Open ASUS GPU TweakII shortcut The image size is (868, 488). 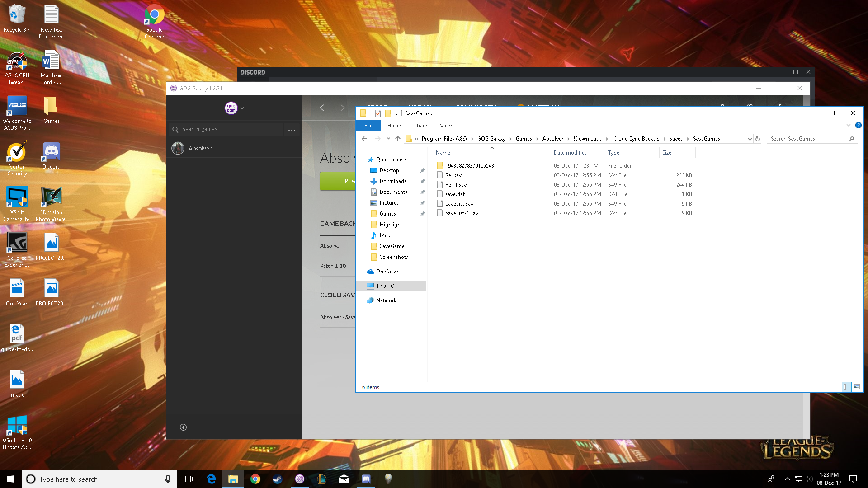17,68
